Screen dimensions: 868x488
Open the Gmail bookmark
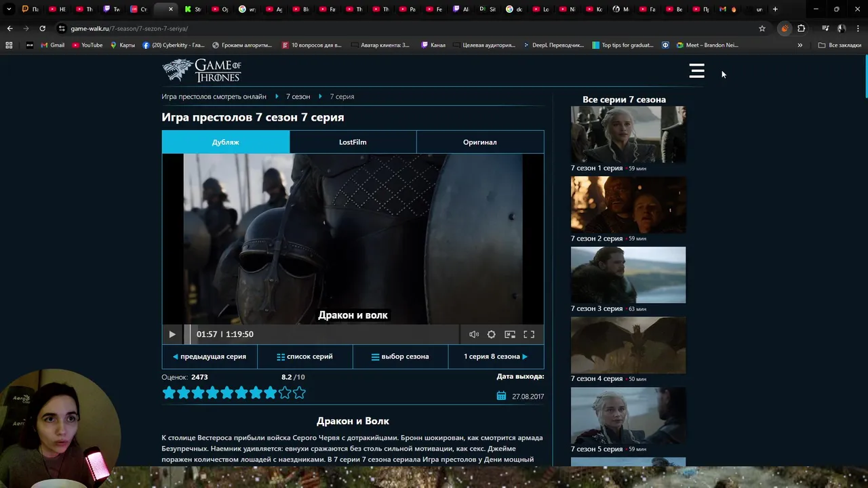coord(53,45)
